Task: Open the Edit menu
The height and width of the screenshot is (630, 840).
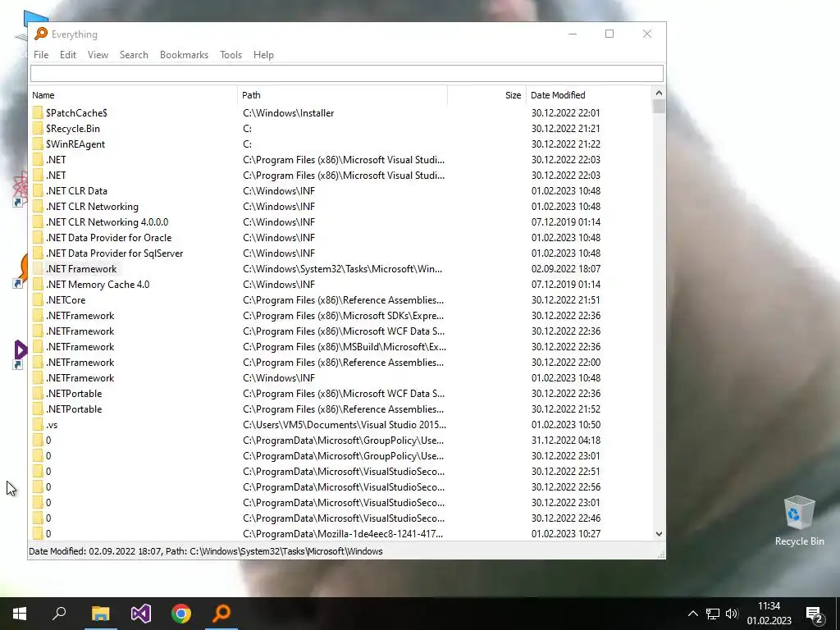Action: (x=67, y=55)
